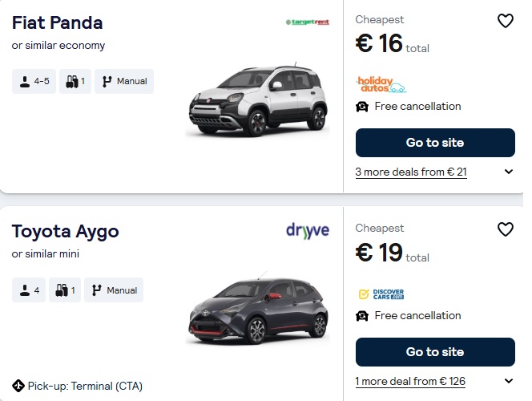Expand Toyota Aygo deals chevron
The image size is (532, 401).
[508, 381]
